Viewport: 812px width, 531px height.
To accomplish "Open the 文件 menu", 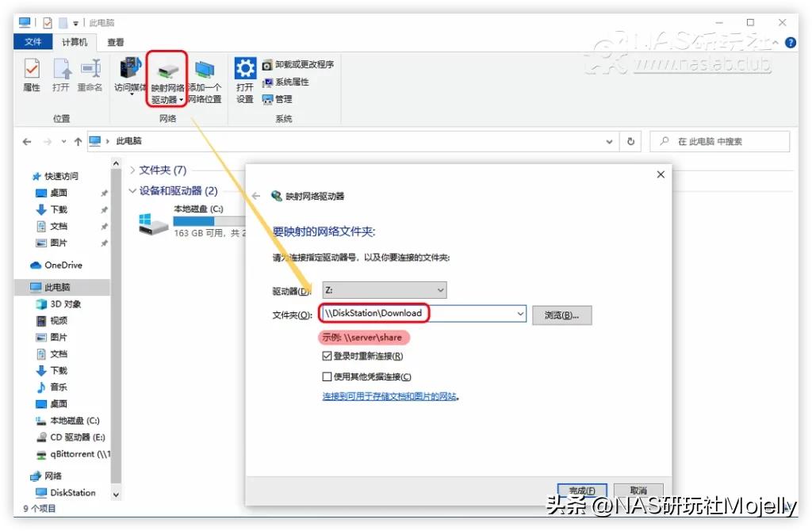I will [33, 41].
